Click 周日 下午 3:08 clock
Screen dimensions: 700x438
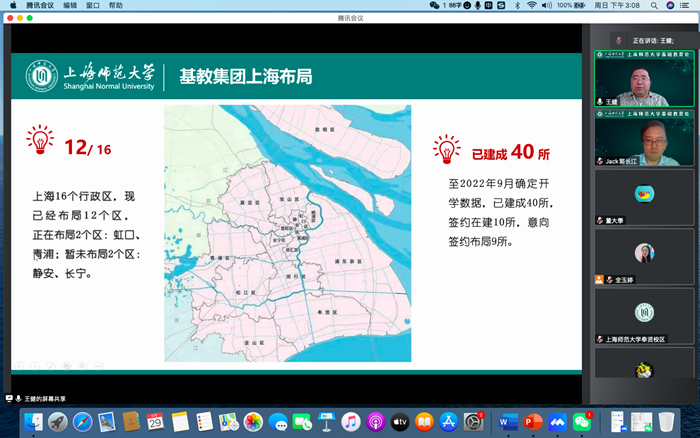pyautogui.click(x=617, y=5)
